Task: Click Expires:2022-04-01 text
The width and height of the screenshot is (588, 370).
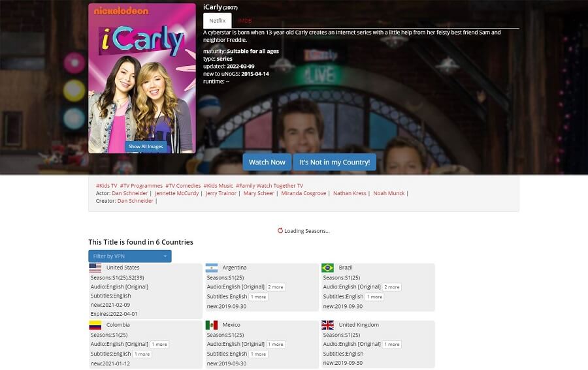Action: pos(114,314)
